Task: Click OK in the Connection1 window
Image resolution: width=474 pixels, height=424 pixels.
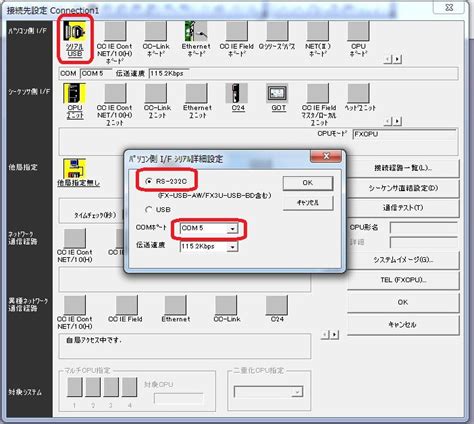Action: pyautogui.click(x=403, y=302)
